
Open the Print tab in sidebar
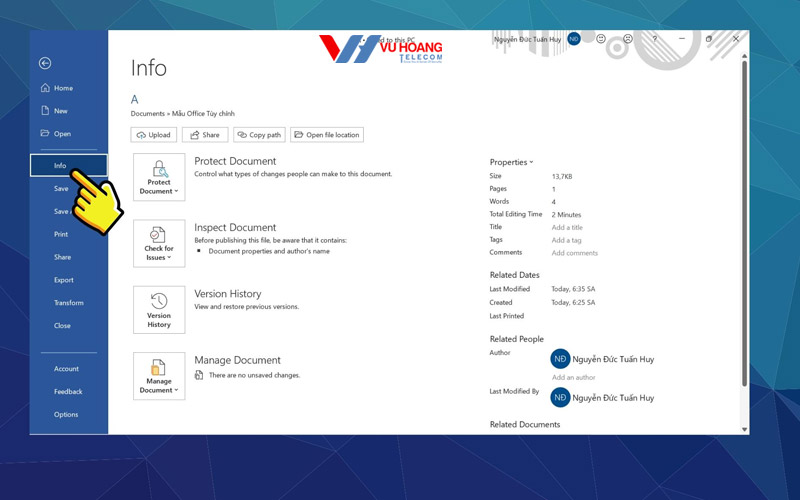pos(61,234)
